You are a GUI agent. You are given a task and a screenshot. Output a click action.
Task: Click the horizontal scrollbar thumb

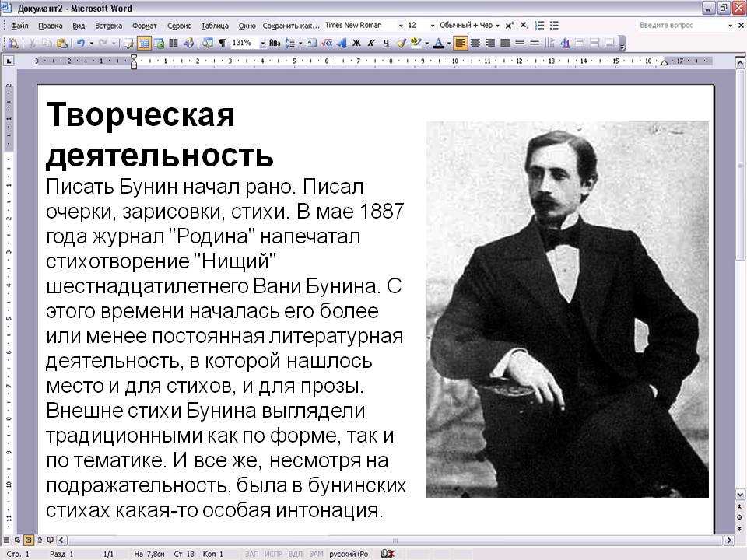point(395,541)
